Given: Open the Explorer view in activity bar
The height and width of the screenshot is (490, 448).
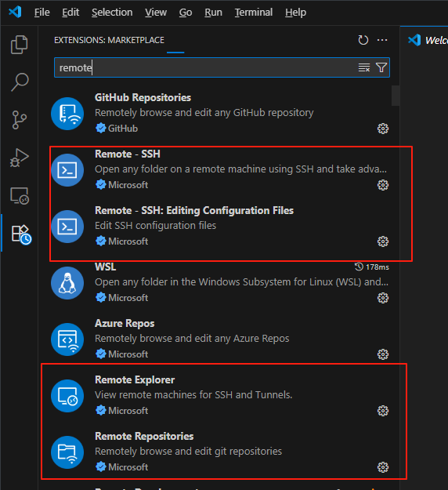Looking at the screenshot, I should click(20, 45).
